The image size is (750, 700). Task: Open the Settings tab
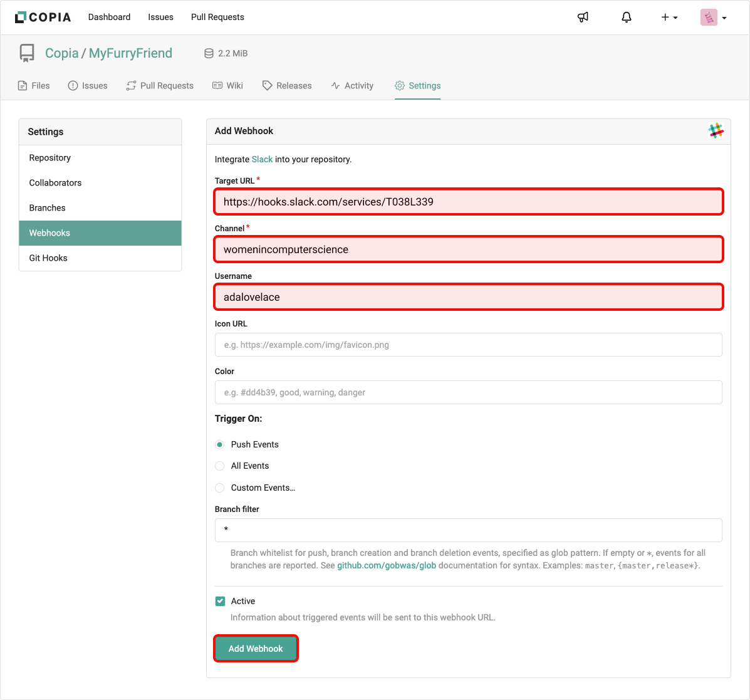417,86
